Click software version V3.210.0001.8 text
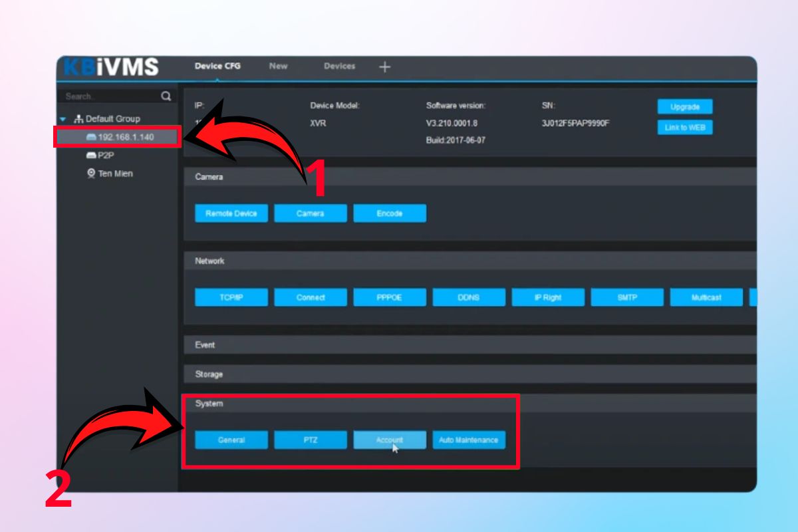Viewport: 798px width, 532px height. click(x=452, y=123)
